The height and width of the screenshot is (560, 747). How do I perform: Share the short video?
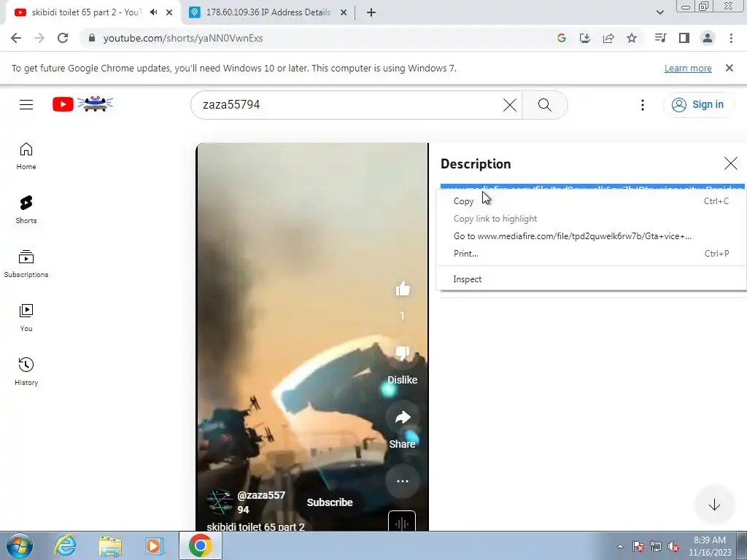pos(403,418)
